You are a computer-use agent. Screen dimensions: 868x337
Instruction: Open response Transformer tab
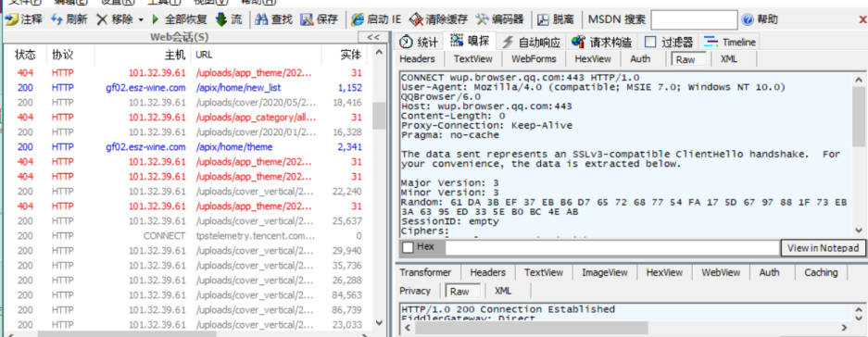coord(425,272)
